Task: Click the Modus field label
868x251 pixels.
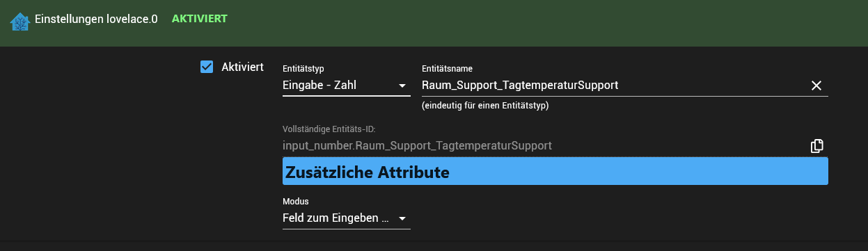Action: point(295,202)
